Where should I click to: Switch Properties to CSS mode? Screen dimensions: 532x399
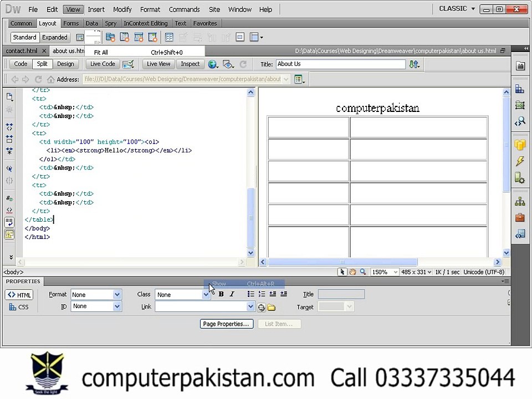click(19, 307)
